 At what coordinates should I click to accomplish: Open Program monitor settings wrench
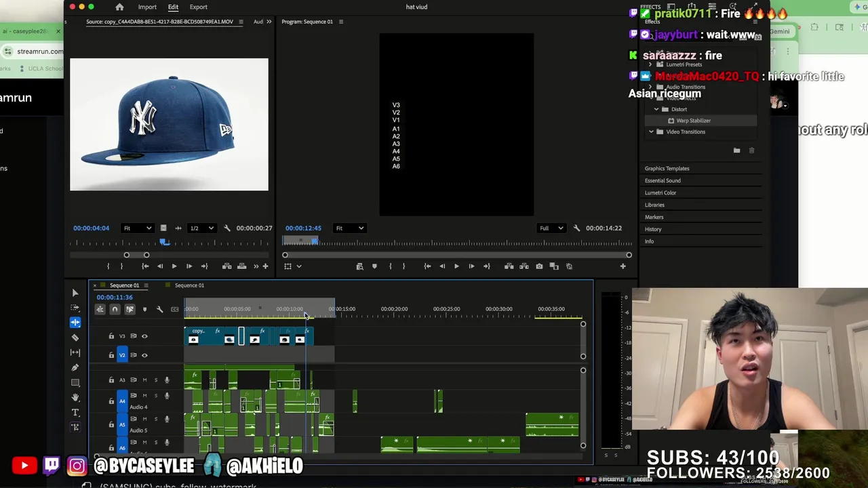pyautogui.click(x=576, y=228)
